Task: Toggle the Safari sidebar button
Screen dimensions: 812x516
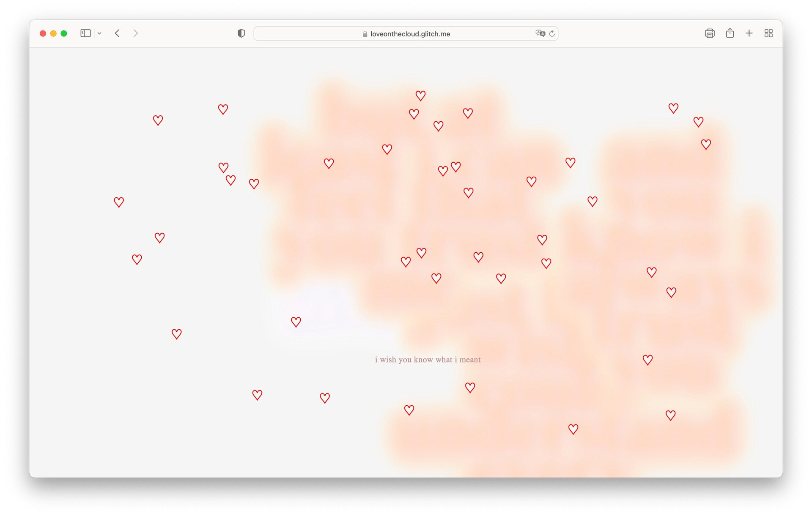Action: [x=85, y=33]
